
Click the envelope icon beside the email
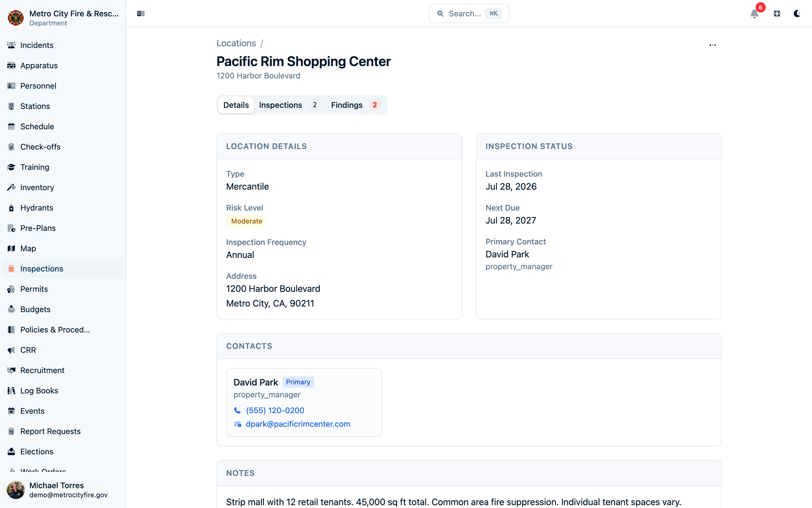coord(238,424)
